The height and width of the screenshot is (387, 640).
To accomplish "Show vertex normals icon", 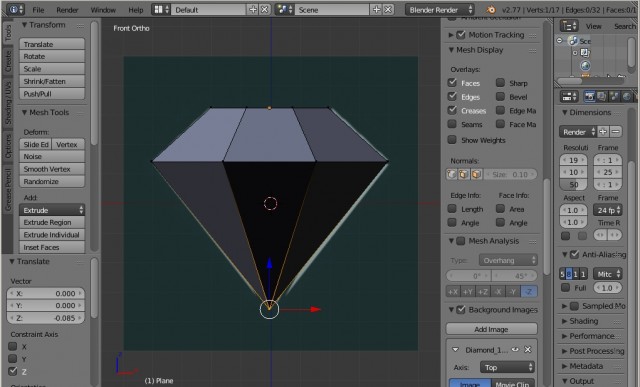I will tap(451, 174).
